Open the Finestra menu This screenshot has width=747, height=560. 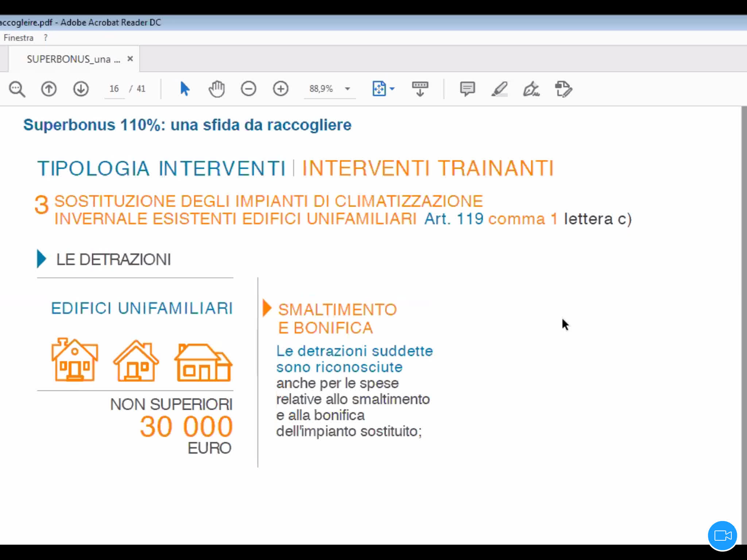point(18,38)
